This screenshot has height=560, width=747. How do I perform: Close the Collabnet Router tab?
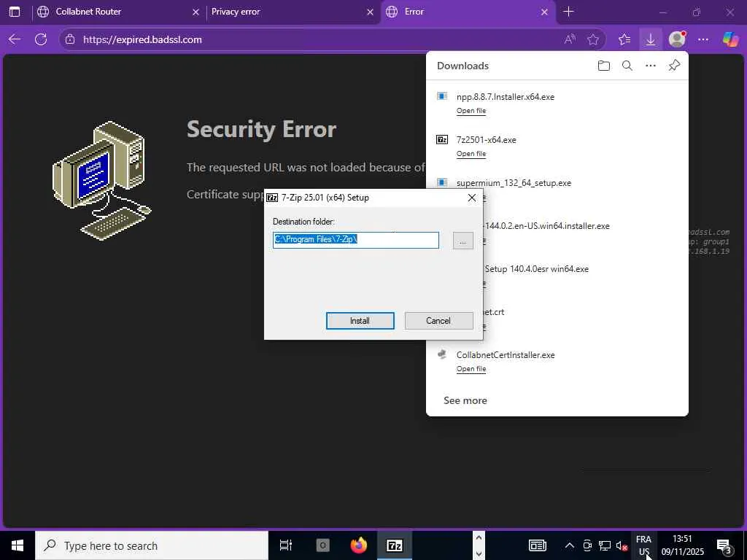click(196, 12)
